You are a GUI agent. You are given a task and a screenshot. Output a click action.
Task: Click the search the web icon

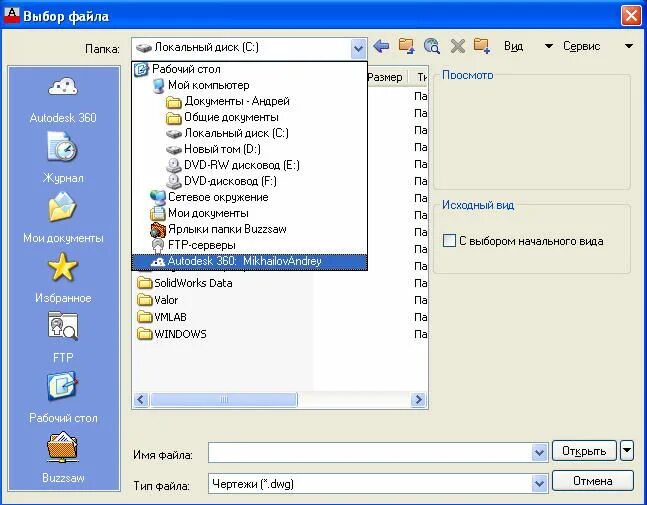(432, 46)
